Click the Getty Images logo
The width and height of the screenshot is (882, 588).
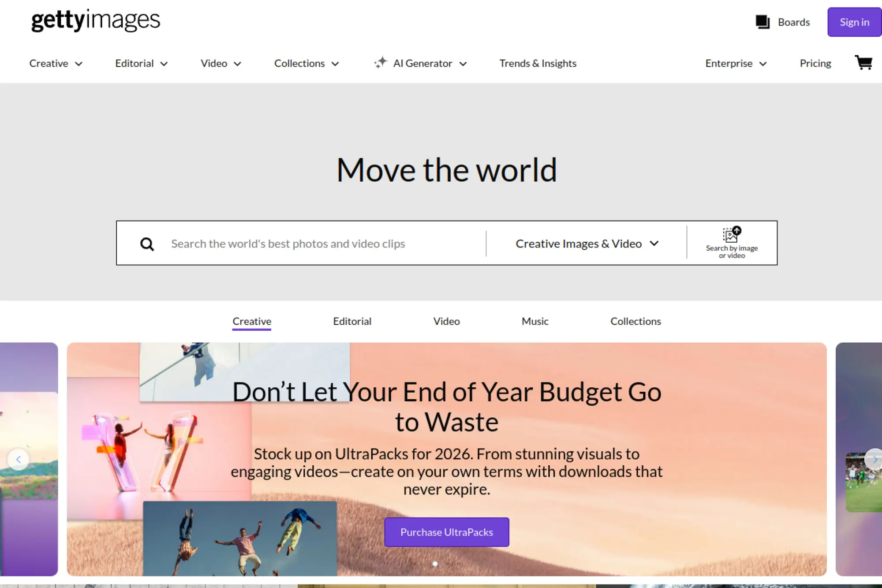point(95,20)
